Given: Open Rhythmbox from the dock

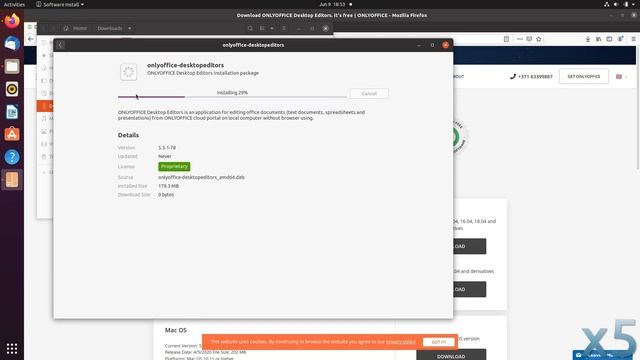Looking at the screenshot, I should pyautogui.click(x=12, y=89).
